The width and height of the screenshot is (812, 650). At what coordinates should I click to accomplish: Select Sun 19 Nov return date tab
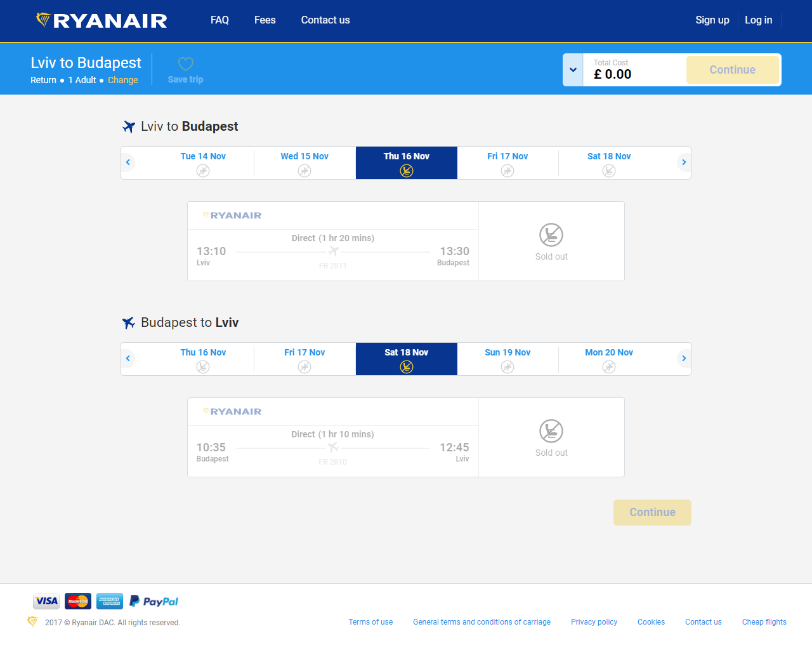(507, 359)
